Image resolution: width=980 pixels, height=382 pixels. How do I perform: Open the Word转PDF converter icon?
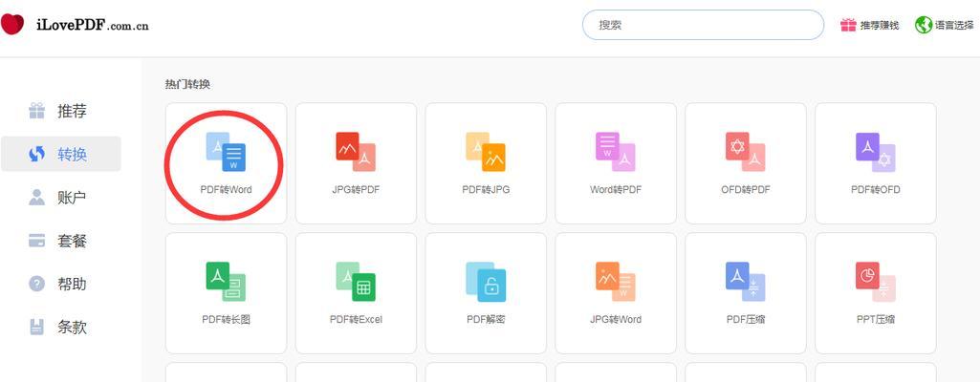tap(616, 151)
